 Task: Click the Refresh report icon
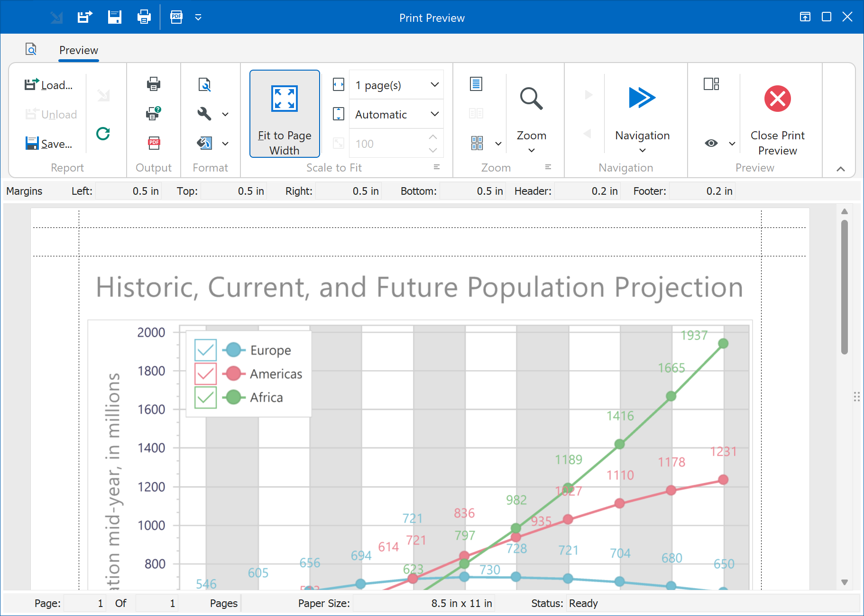point(103,134)
